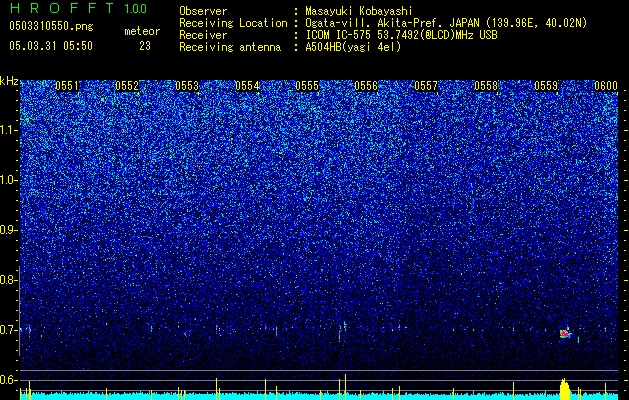Screen dimensions: 629x400
Task: Click the 1.1 kHz axis label
Action: [x=8, y=130]
